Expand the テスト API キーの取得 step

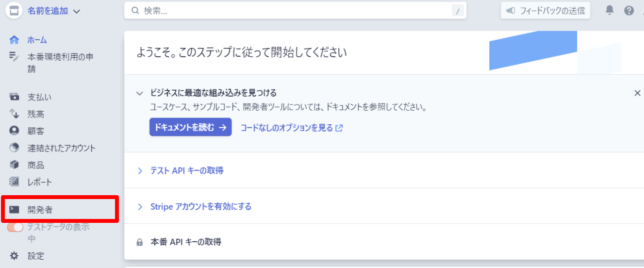[180, 170]
